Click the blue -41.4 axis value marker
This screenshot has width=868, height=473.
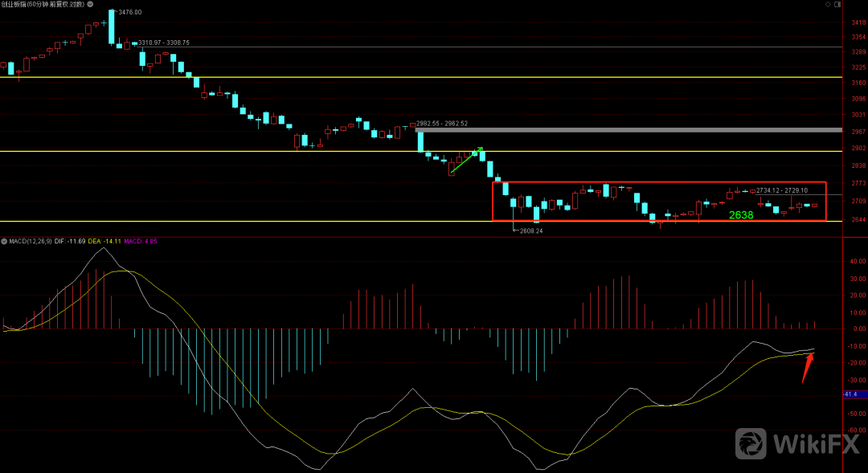pos(852,394)
